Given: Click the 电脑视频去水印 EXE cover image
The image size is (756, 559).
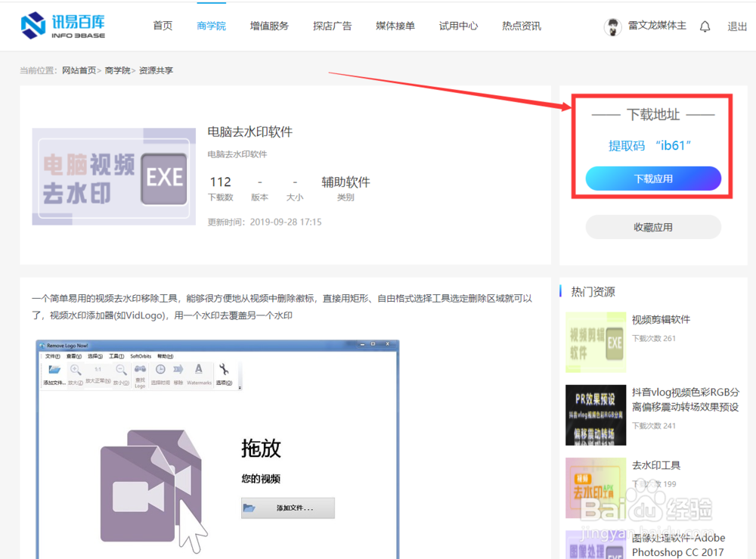Looking at the screenshot, I should 114,176.
